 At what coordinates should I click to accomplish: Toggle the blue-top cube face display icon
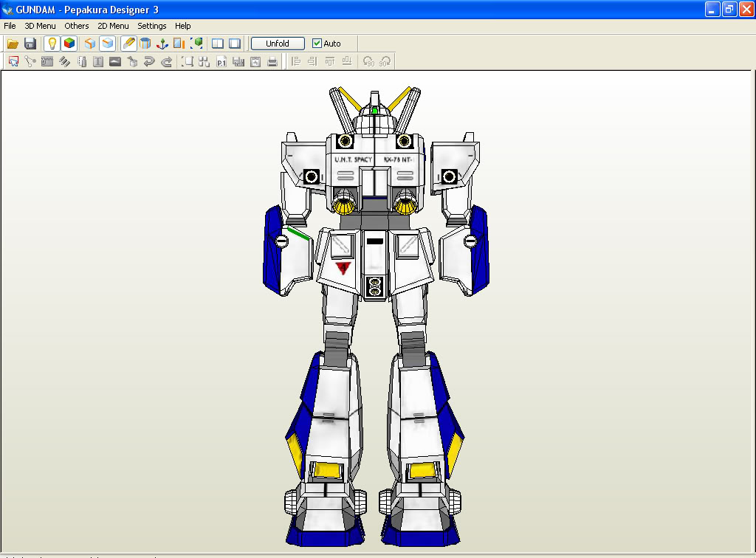(107, 44)
